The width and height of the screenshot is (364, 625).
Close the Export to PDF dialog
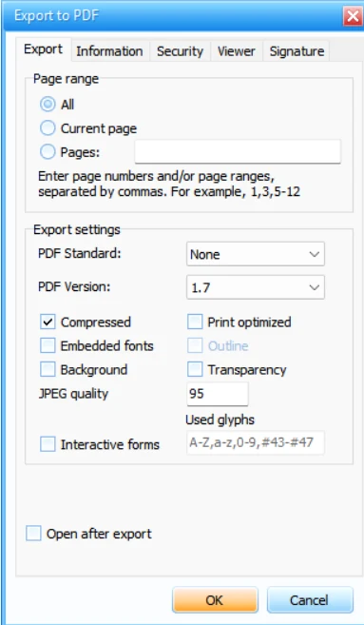[353, 16]
